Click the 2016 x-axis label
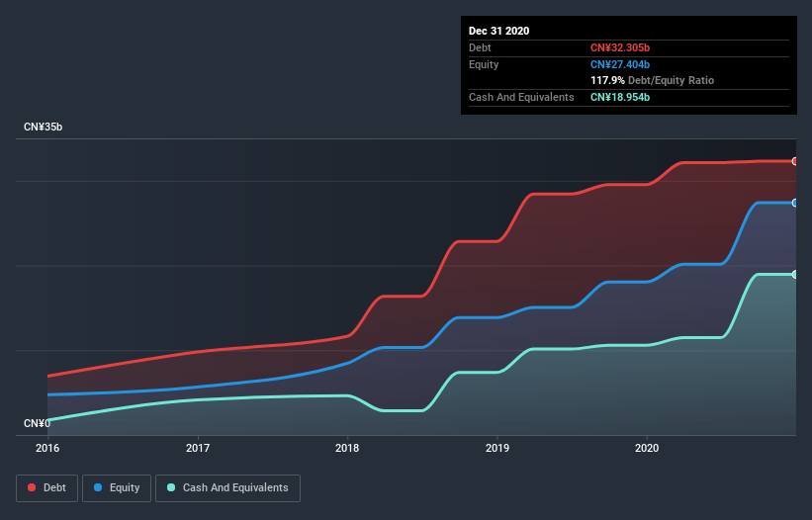Screen dimensions: 812x520 point(47,448)
